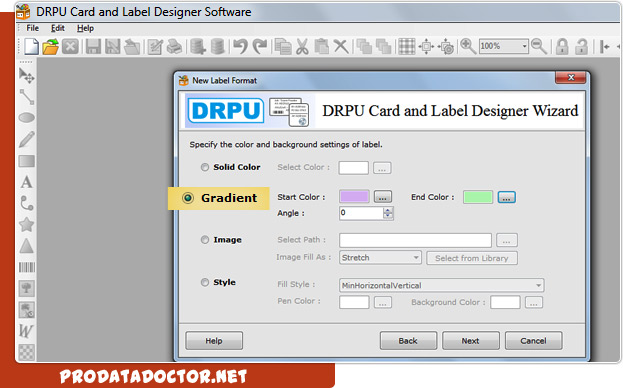Click the Solid Color ellipsis button

pyautogui.click(x=382, y=168)
